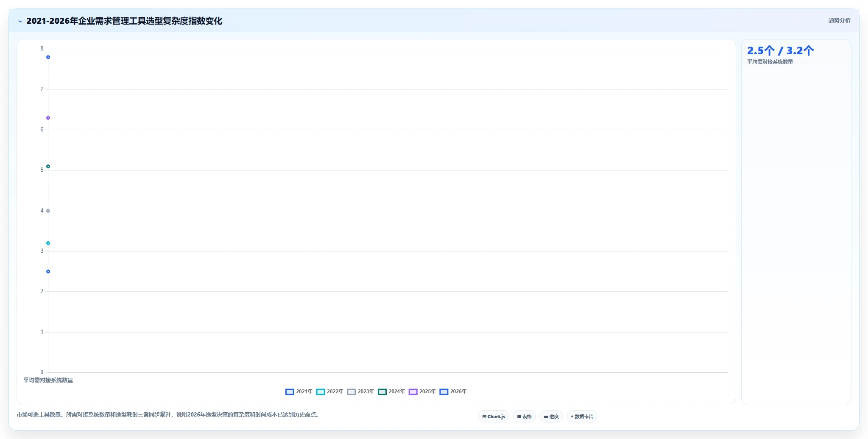
Task: Toggle the 2022年 legend item
Action: coord(330,391)
